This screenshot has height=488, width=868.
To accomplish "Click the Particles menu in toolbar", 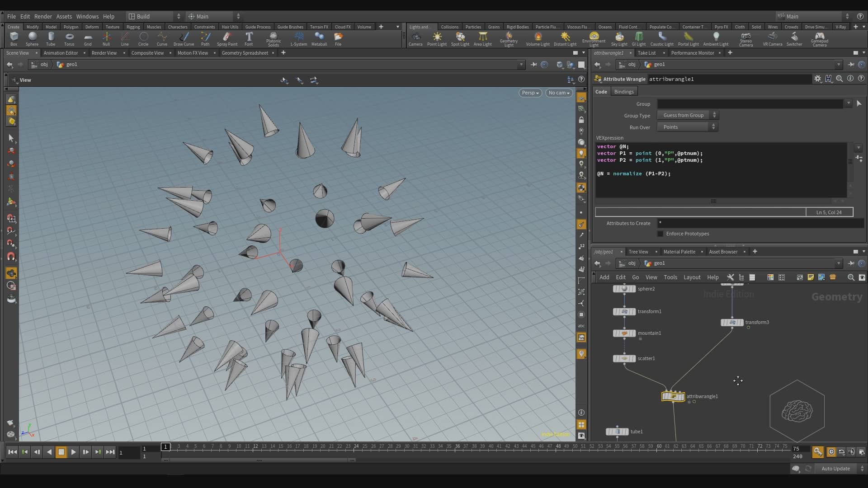I will pos(473,27).
